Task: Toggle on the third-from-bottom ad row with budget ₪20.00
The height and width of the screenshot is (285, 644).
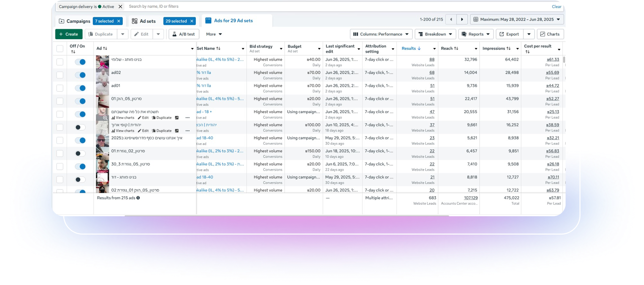Action: [80, 166]
